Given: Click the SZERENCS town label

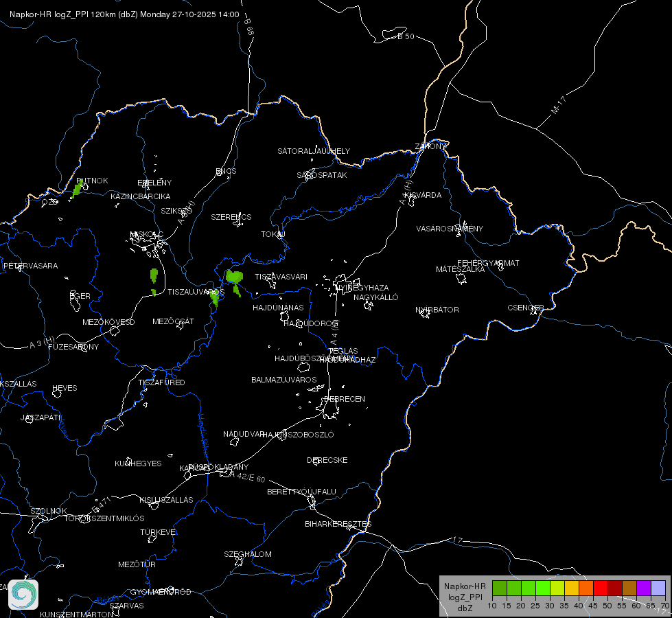Looking at the screenshot, I should pyautogui.click(x=231, y=217).
